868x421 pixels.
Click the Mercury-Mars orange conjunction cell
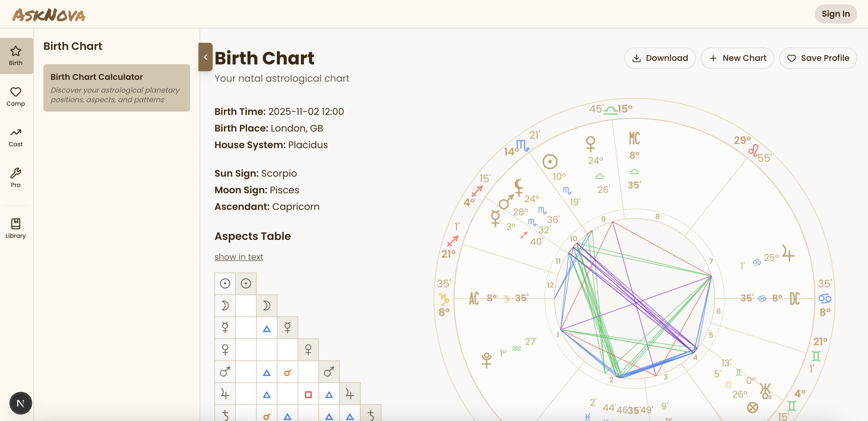pos(287,372)
